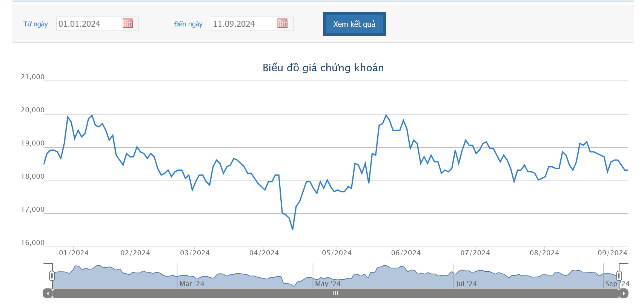Viewport: 644px width, 306px height.
Task: Click the navigator scrollbar left arrow
Action: click(x=48, y=293)
